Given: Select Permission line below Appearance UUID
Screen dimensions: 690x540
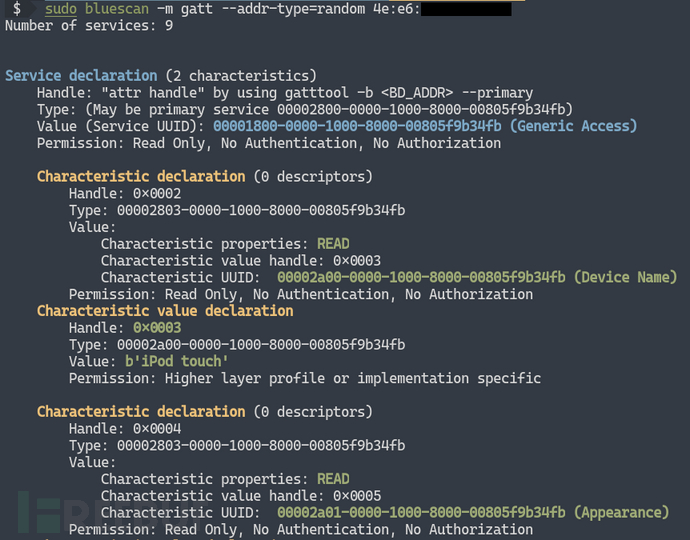Looking at the screenshot, I should 301,529.
